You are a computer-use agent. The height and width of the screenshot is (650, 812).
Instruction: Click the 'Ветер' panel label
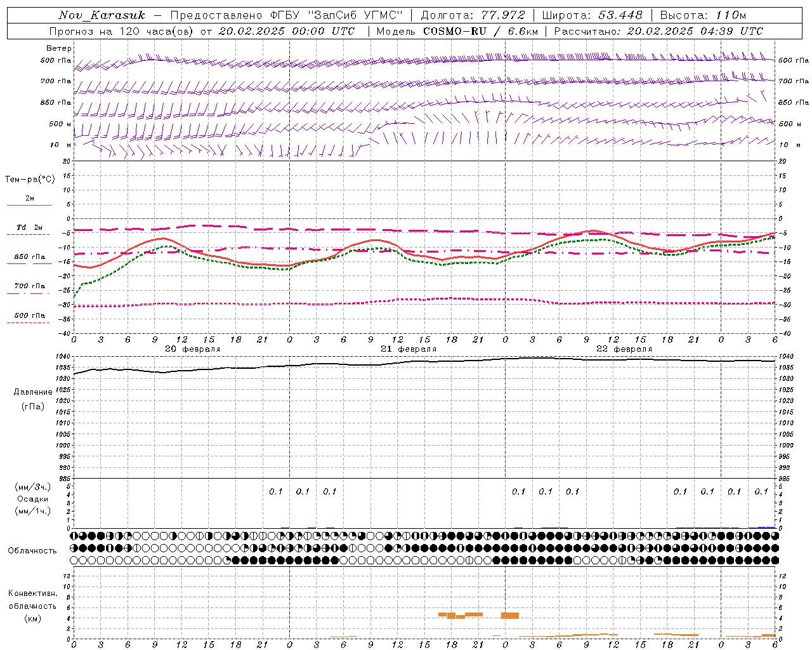59,48
